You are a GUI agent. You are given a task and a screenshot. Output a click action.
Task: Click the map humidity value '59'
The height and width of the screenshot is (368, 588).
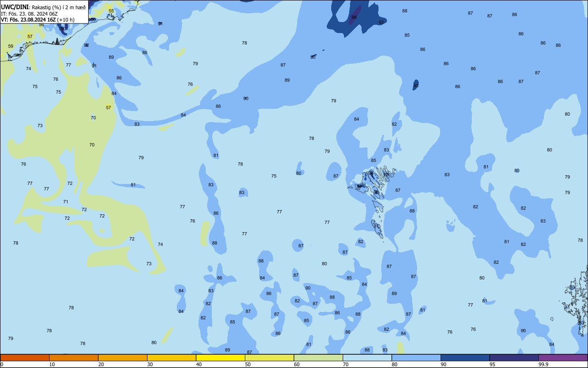(x=11, y=46)
